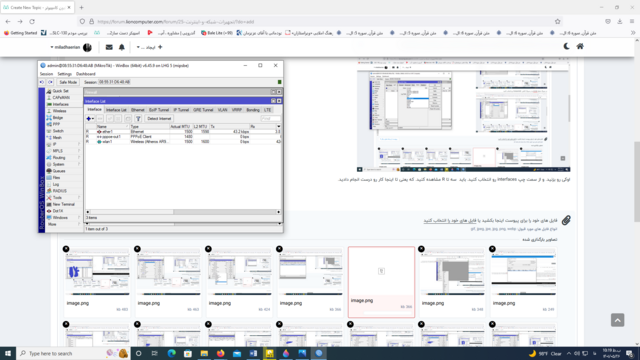Screen dimensions: 640x360
Task: Click the paperclip attachment icon
Action: point(566,220)
